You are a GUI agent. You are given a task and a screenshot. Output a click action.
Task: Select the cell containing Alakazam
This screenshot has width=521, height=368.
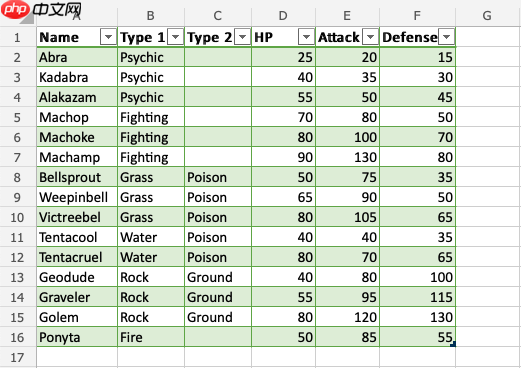[77, 97]
